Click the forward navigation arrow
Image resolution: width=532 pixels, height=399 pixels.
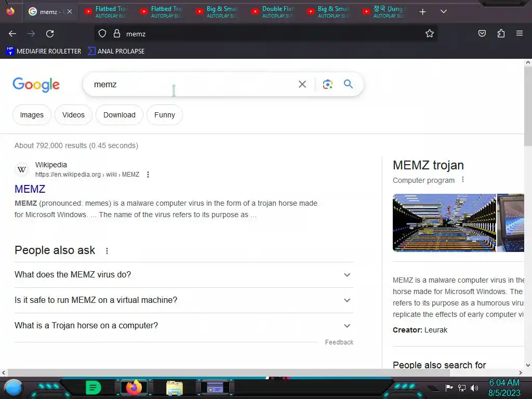(31, 34)
